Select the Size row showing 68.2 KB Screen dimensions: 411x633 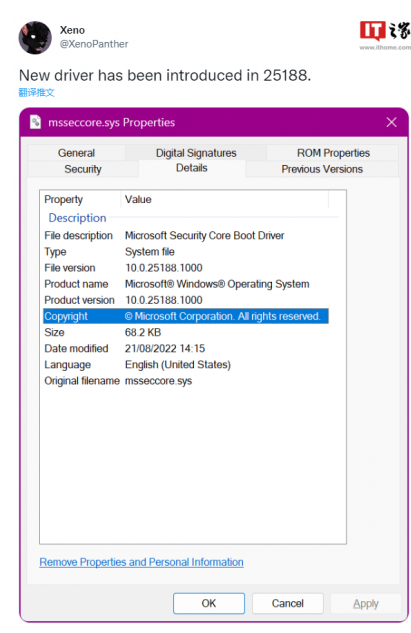(x=186, y=332)
